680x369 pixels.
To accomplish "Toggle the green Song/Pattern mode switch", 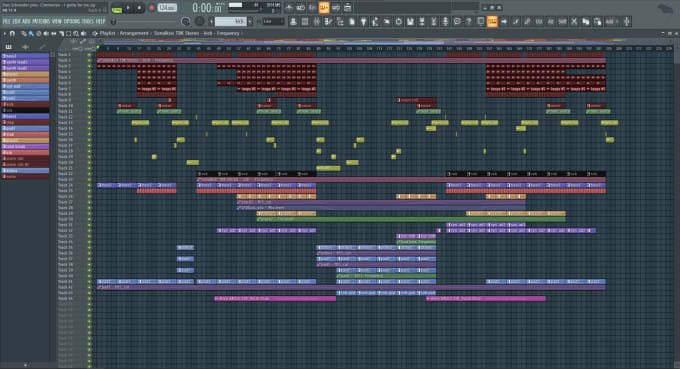I will [117, 8].
